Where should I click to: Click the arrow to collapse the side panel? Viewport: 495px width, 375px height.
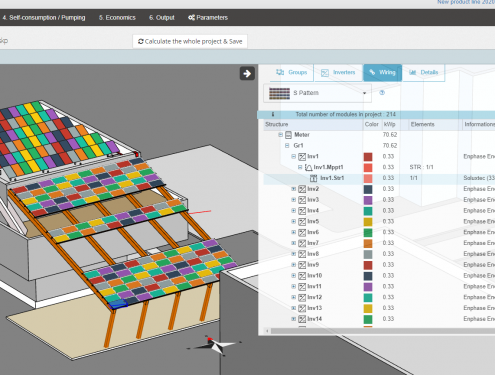coord(247,73)
